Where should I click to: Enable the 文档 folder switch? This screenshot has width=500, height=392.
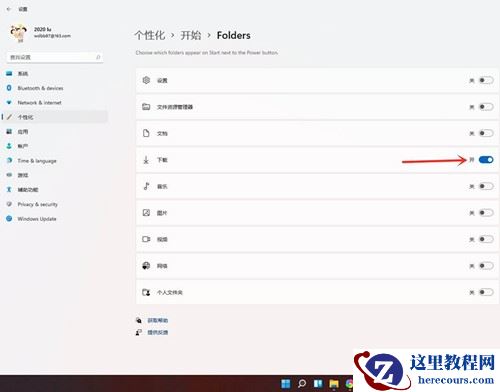(x=486, y=133)
